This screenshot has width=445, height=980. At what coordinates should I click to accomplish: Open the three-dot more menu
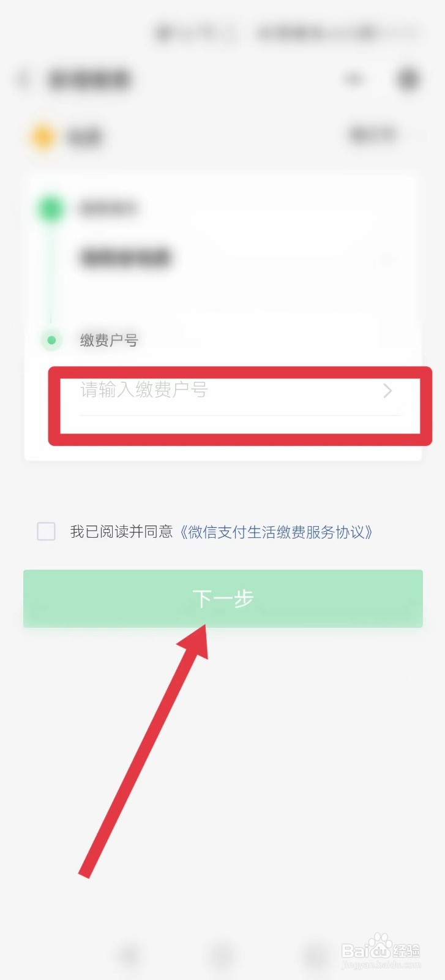[x=353, y=79]
